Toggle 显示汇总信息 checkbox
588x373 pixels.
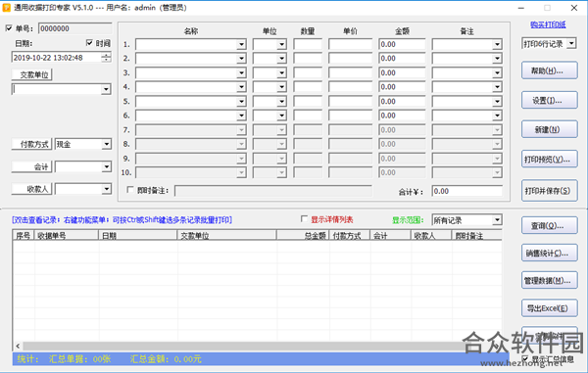(525, 359)
